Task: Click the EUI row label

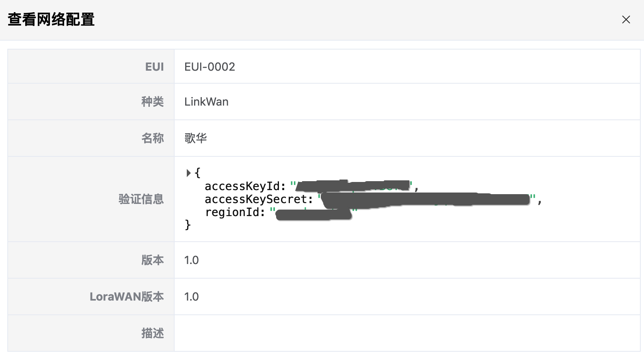Action: (x=155, y=67)
